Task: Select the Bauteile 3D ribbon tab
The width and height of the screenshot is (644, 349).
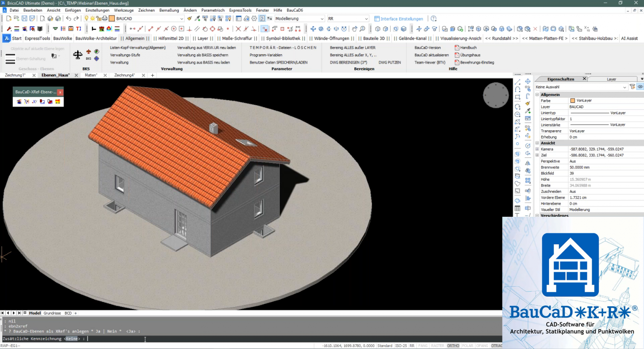Action: point(374,38)
